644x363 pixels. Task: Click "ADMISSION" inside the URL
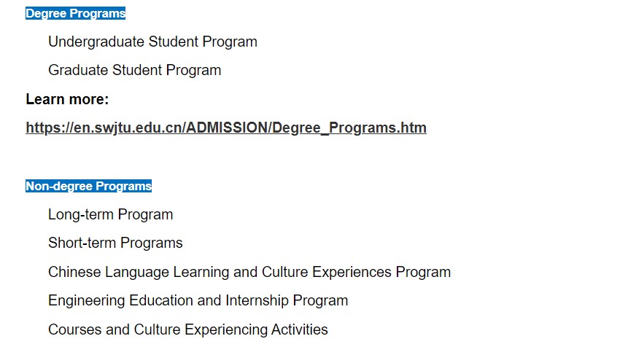pos(228,128)
